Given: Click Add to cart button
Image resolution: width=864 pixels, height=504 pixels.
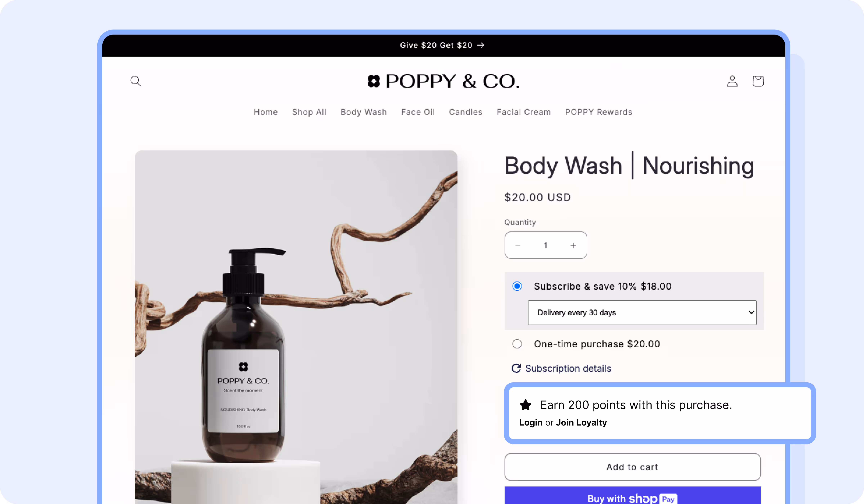Looking at the screenshot, I should pyautogui.click(x=633, y=467).
